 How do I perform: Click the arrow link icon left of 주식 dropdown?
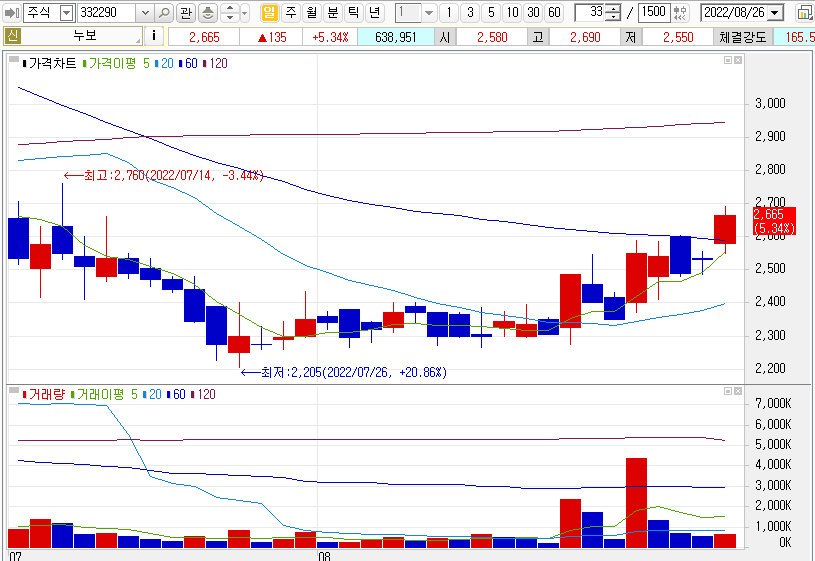pyautogui.click(x=11, y=12)
